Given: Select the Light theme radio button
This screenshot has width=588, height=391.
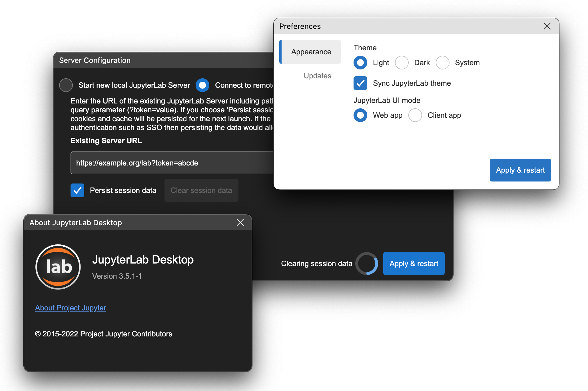Looking at the screenshot, I should 360,63.
